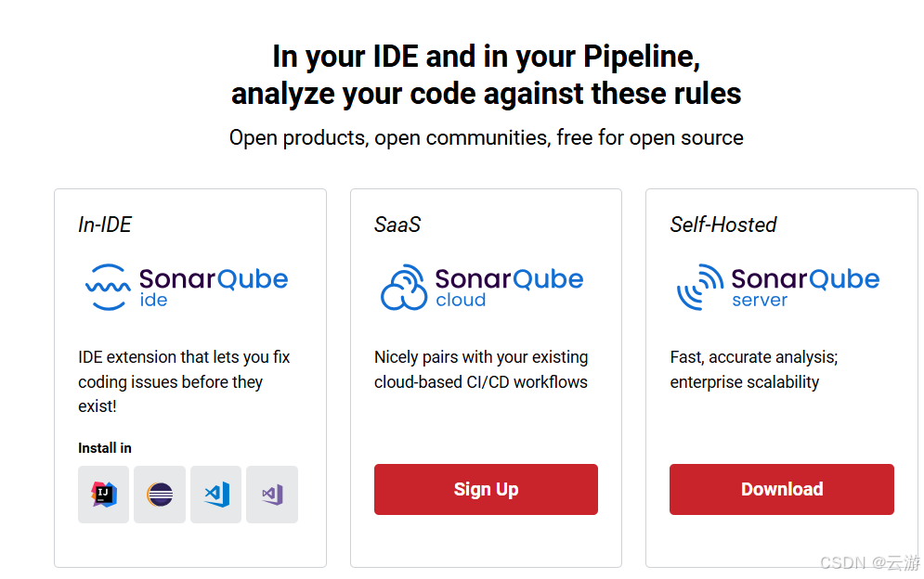Viewport: 924px width, 579px height.
Task: Select the blue VS Code install icon
Action: (215, 495)
